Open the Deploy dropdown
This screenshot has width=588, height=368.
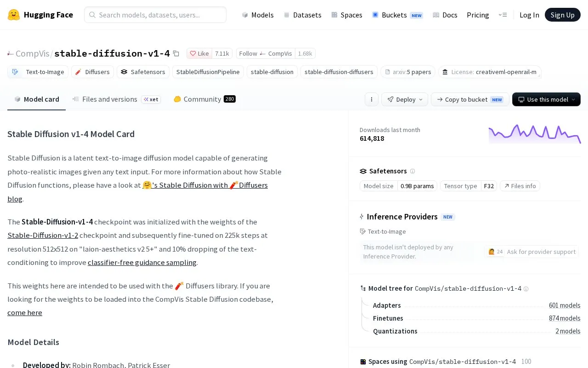tap(405, 99)
